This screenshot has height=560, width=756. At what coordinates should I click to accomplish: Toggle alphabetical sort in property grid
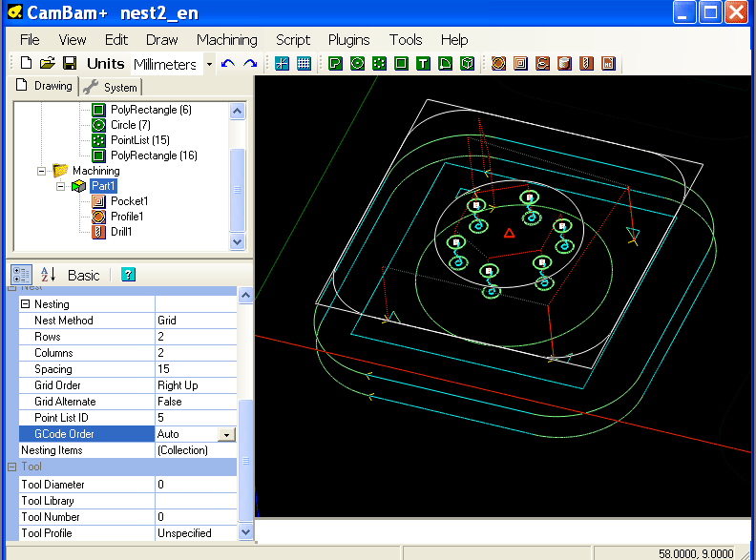48,275
